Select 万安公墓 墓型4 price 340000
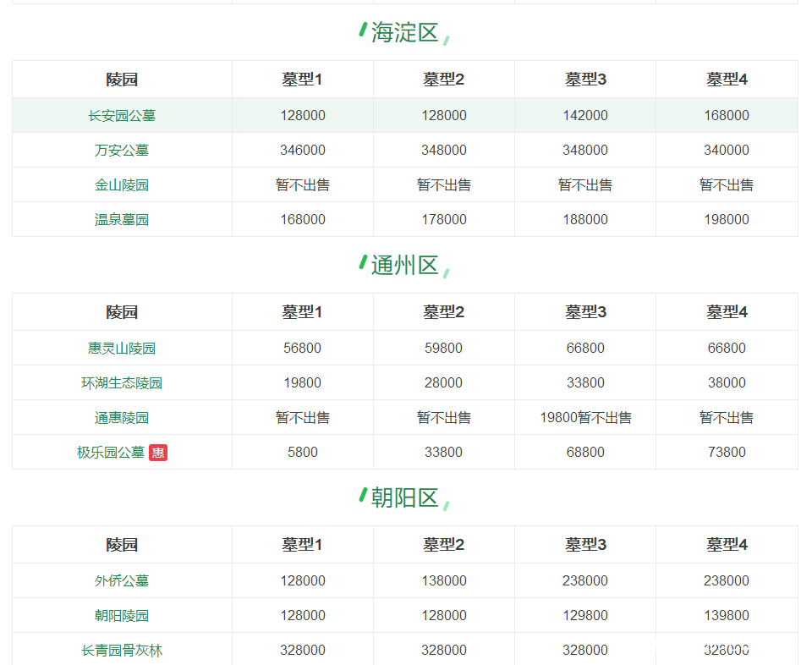This screenshot has height=665, width=812. click(727, 151)
